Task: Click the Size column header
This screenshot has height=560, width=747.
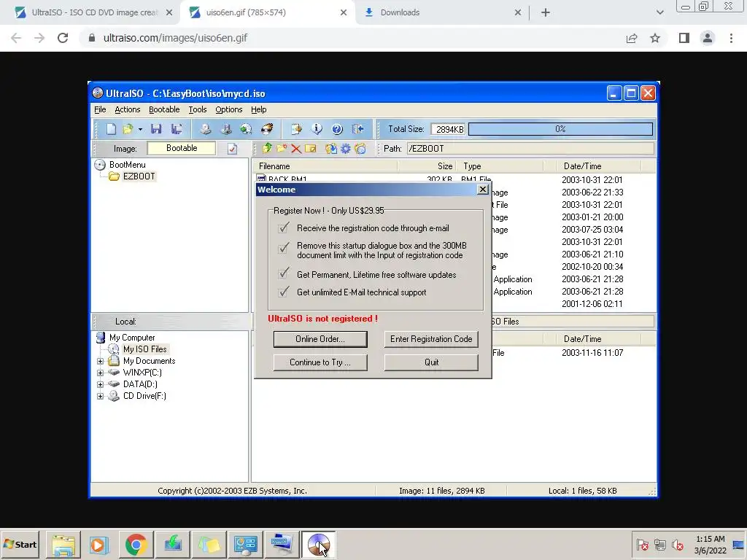Action: point(427,166)
